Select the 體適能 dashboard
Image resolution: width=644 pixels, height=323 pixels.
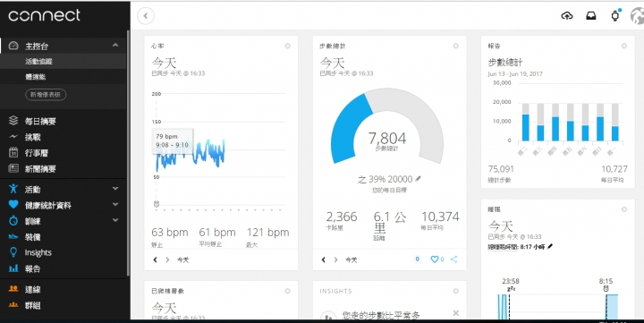click(x=36, y=77)
